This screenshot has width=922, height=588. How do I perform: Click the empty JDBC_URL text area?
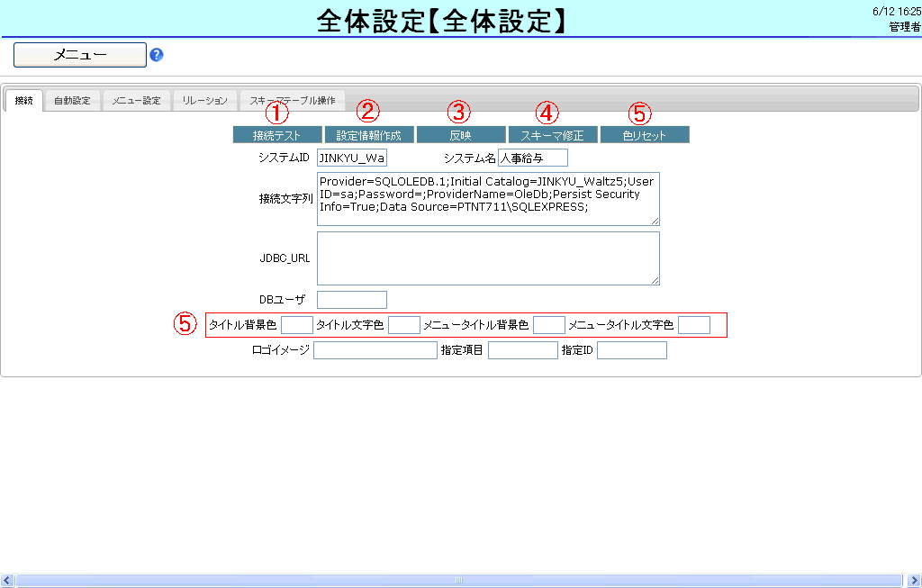(x=488, y=258)
